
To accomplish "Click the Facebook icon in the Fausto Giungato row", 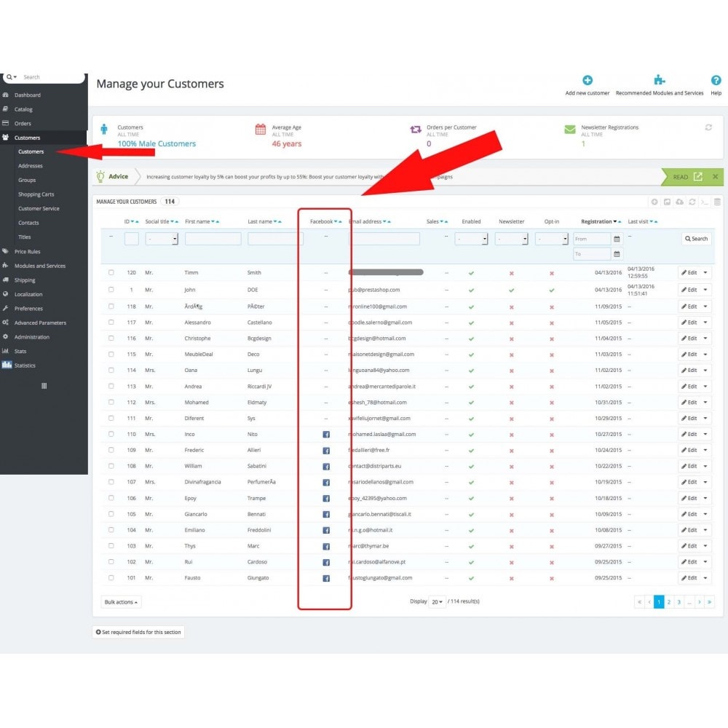I will pos(326,579).
